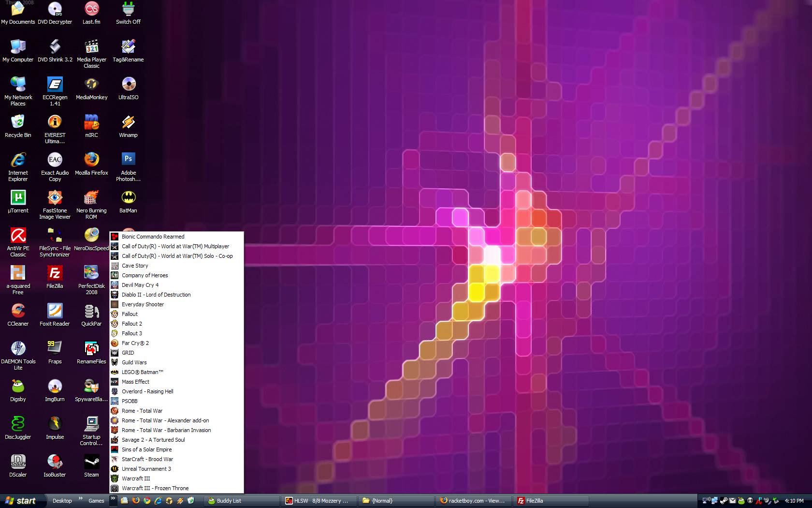Select the FileZilla desktop shortcut
This screenshot has height=508, width=812.
click(x=55, y=277)
